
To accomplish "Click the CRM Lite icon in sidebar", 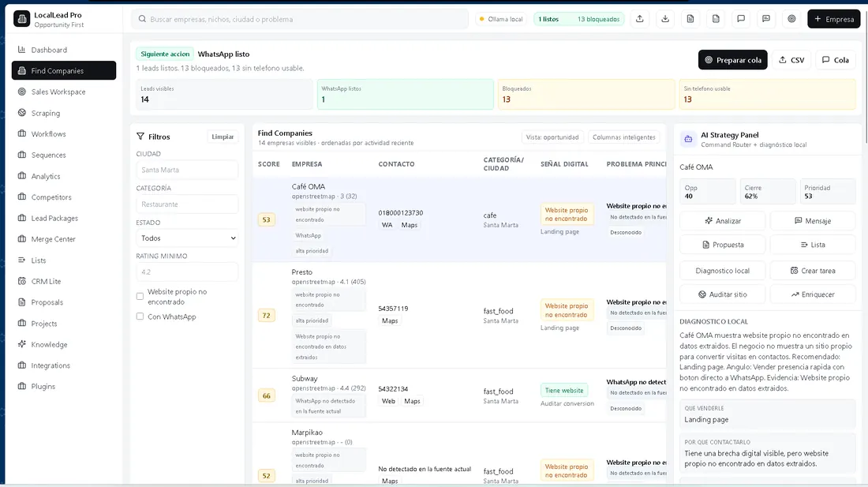I will coord(21,280).
